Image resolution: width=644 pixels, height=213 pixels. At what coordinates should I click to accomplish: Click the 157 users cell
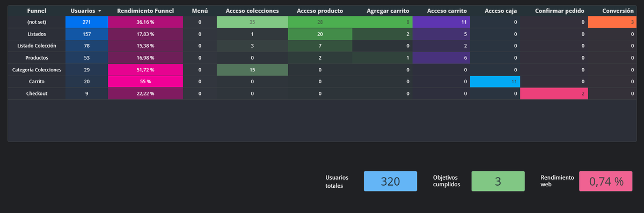coord(87,34)
